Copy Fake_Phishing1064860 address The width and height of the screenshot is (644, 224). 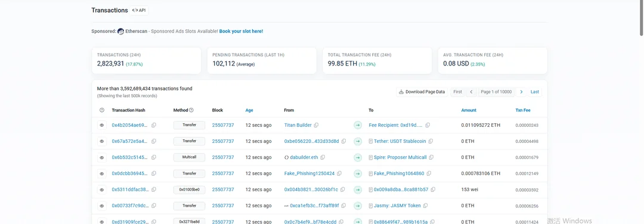pyautogui.click(x=429, y=173)
